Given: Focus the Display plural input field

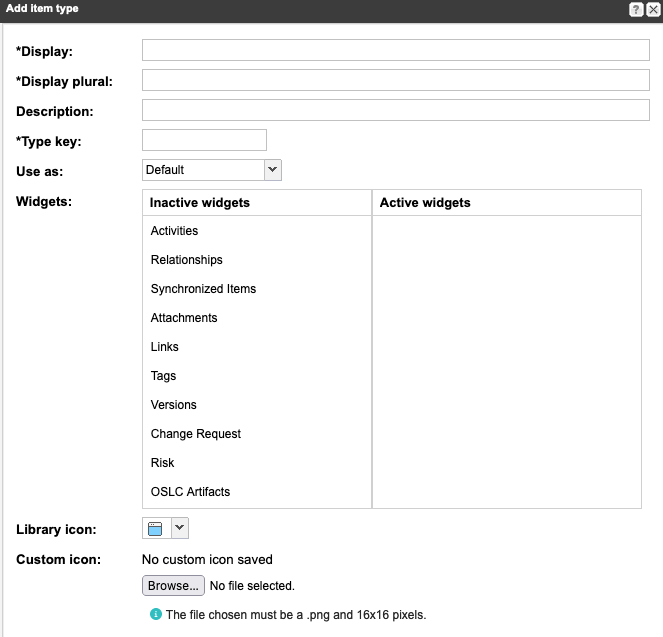Looking at the screenshot, I should coord(395,81).
